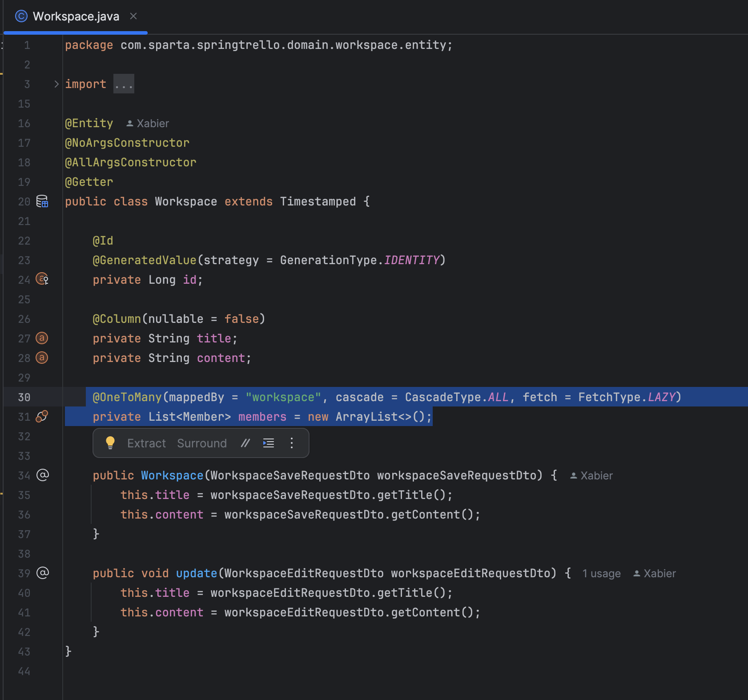The height and width of the screenshot is (700, 748).
Task: Click the update method name
Action: (x=197, y=573)
